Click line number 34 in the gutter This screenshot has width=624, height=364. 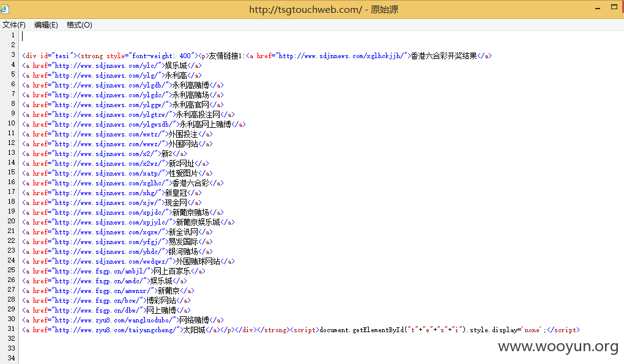11,358
